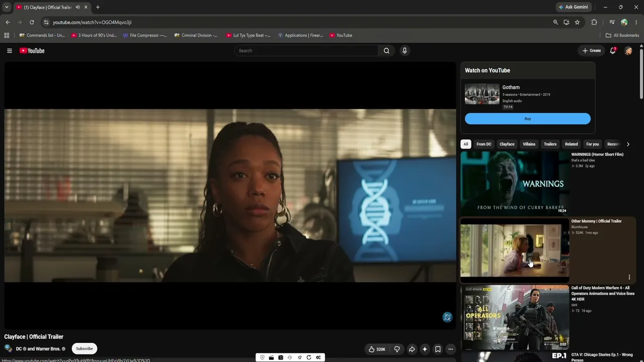Bookmark this page with the star icon
The width and height of the screenshot is (644, 362).
pos(577,22)
